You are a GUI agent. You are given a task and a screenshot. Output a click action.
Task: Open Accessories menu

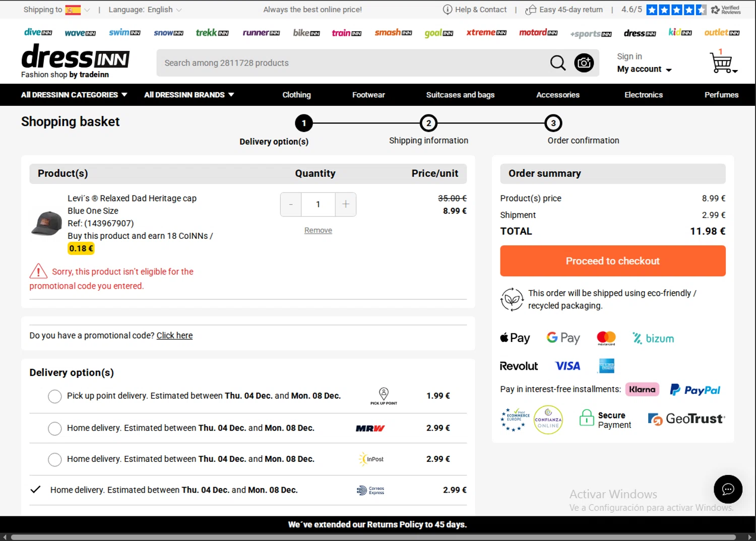tap(558, 95)
